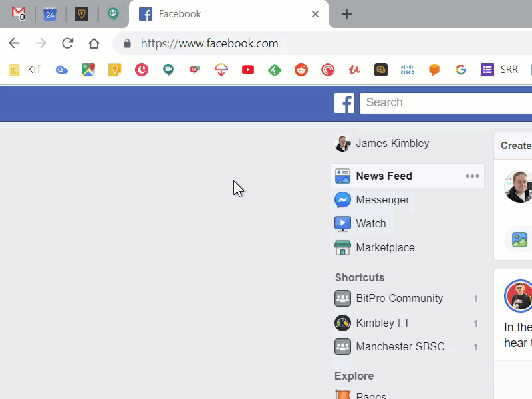Open the Cisco bookmark
This screenshot has height=399, width=532.
tap(408, 70)
